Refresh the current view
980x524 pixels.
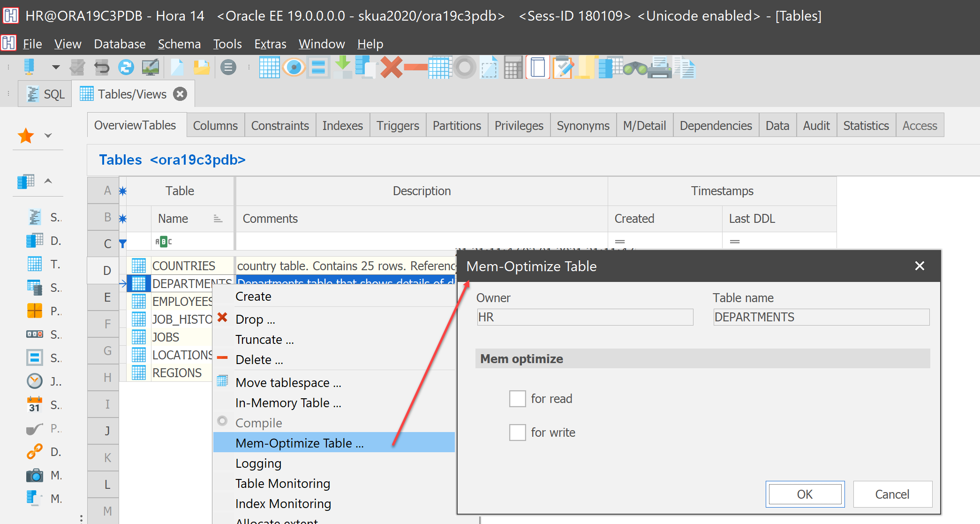coord(126,67)
